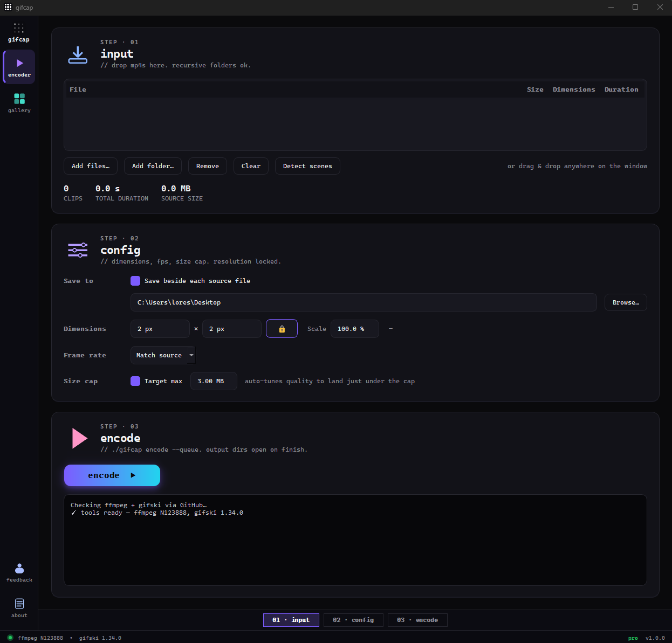
Task: Click the Remove button
Action: (208, 166)
